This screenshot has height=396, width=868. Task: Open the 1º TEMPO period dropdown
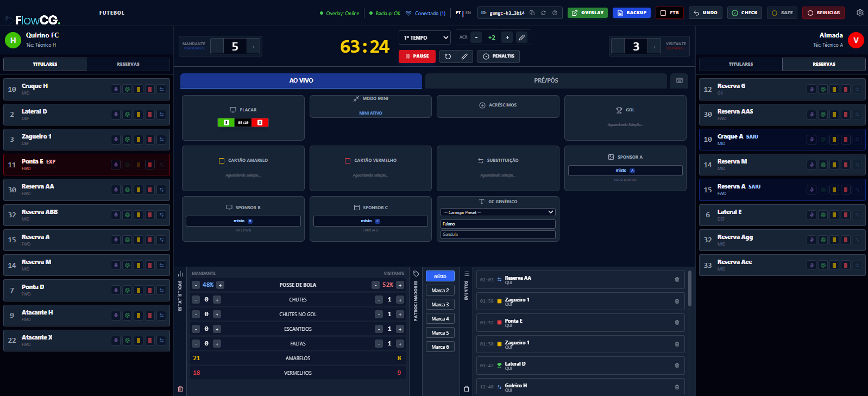[425, 37]
